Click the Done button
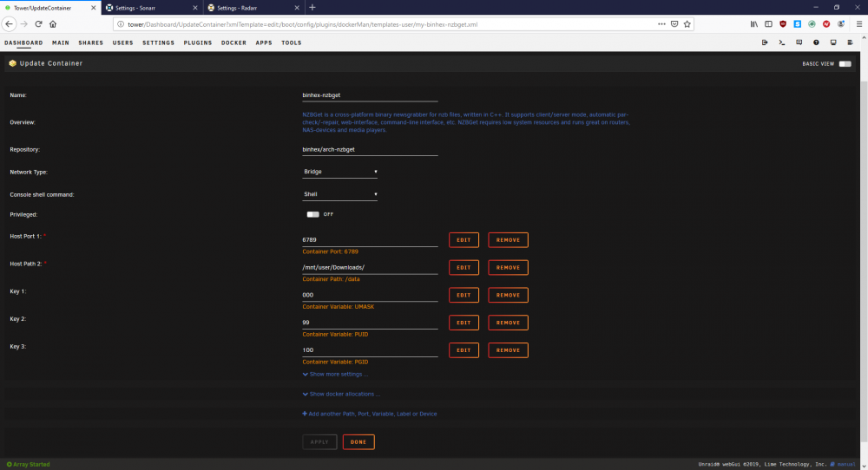 coord(358,441)
